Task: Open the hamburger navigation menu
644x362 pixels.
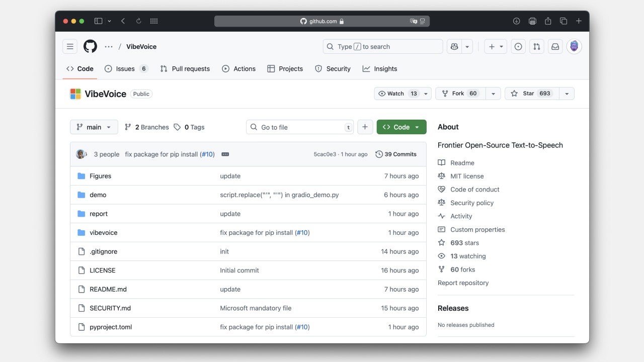Action: pyautogui.click(x=70, y=46)
